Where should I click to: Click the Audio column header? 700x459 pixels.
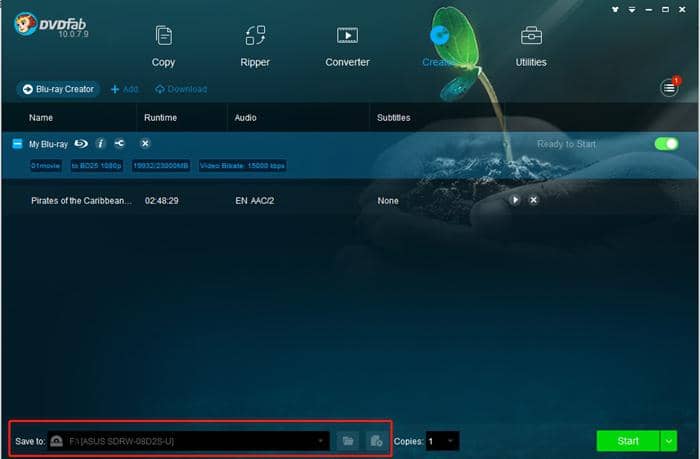pyautogui.click(x=246, y=118)
